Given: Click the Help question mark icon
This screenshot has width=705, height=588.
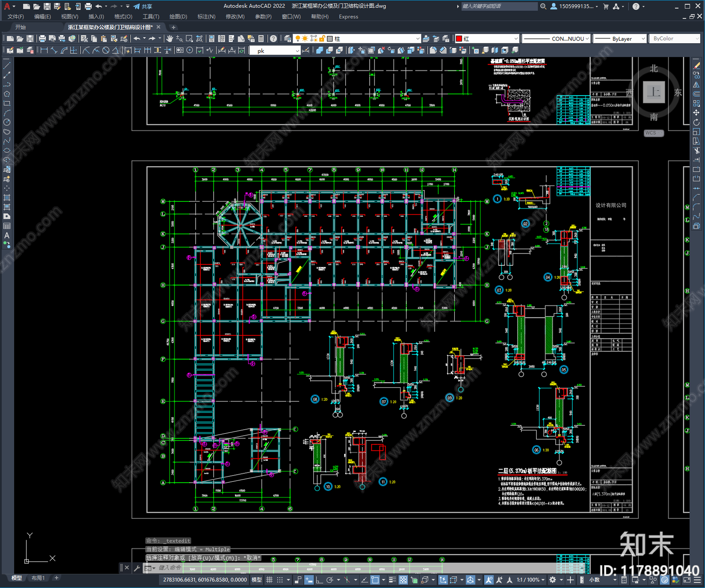Looking at the screenshot, I should pos(274,39).
